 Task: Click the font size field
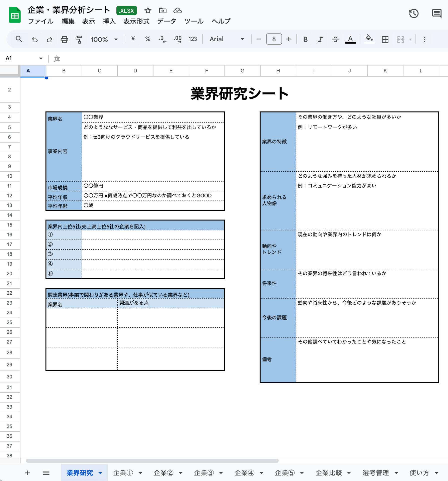point(274,39)
